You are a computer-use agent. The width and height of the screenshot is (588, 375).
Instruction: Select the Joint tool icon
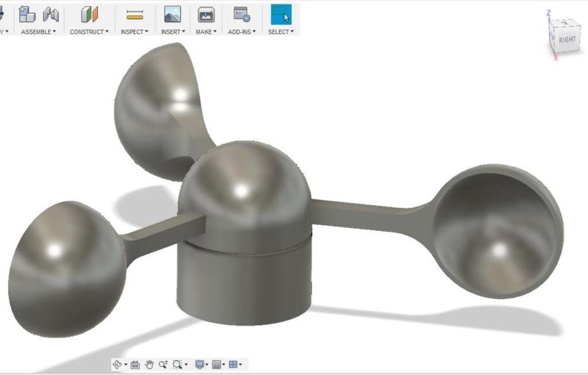coord(51,15)
